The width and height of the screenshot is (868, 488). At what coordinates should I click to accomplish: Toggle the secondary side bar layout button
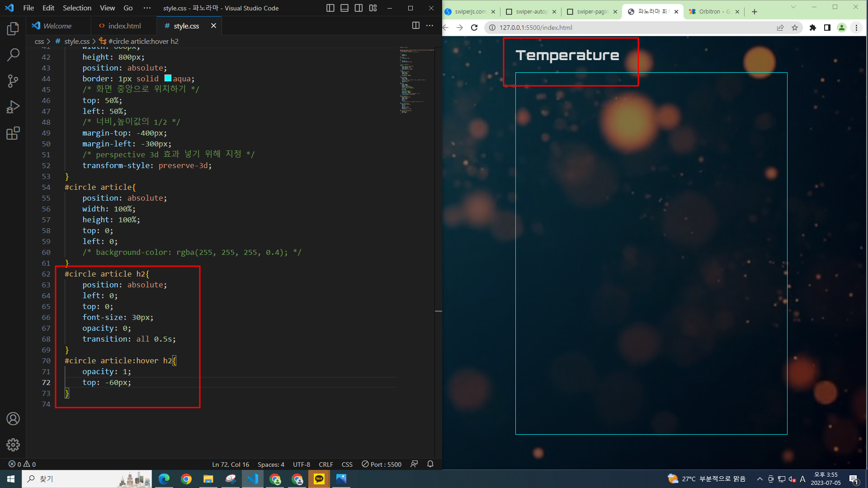(x=359, y=8)
